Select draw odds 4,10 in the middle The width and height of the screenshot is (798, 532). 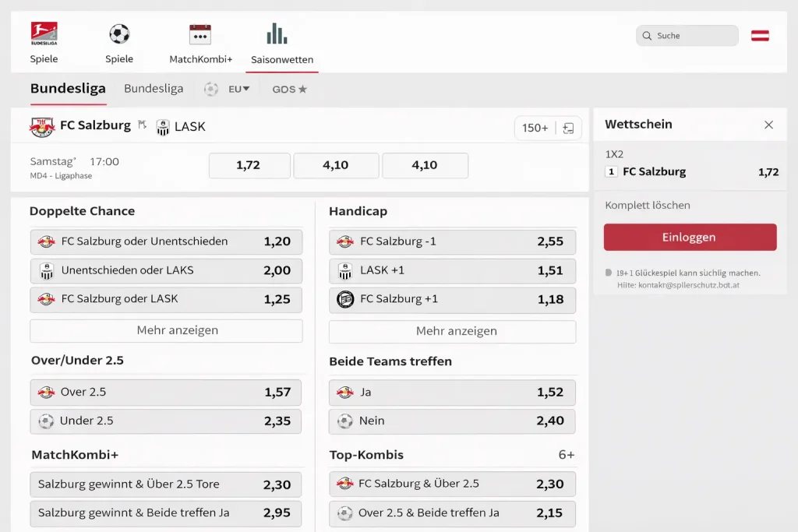coord(336,165)
